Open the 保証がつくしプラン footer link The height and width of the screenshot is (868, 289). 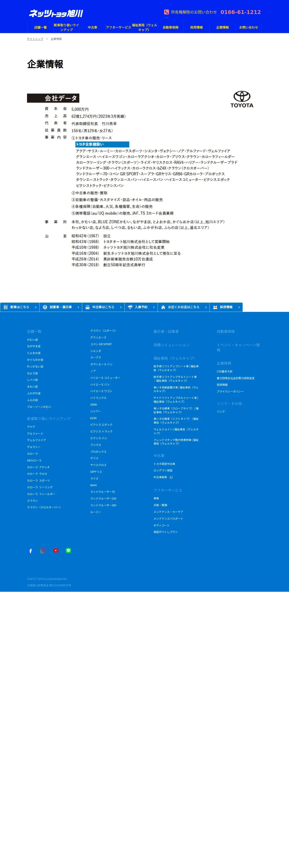point(166,532)
